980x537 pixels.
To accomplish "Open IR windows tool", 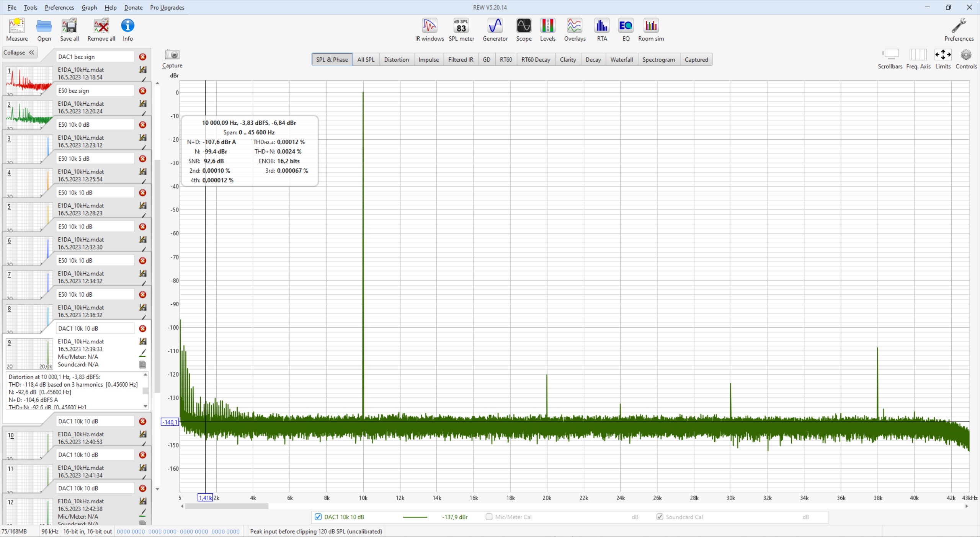I will pos(430,29).
